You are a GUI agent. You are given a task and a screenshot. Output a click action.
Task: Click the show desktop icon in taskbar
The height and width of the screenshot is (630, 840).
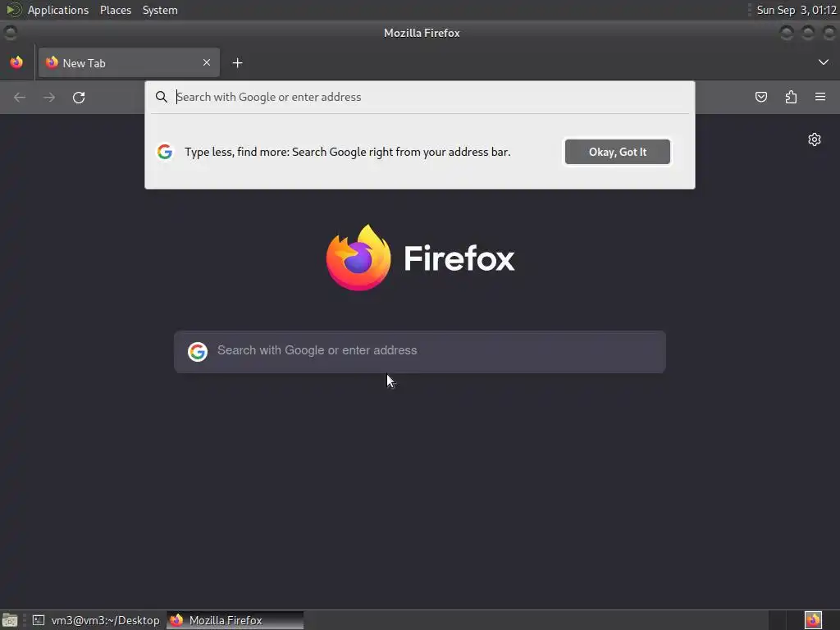(10, 620)
